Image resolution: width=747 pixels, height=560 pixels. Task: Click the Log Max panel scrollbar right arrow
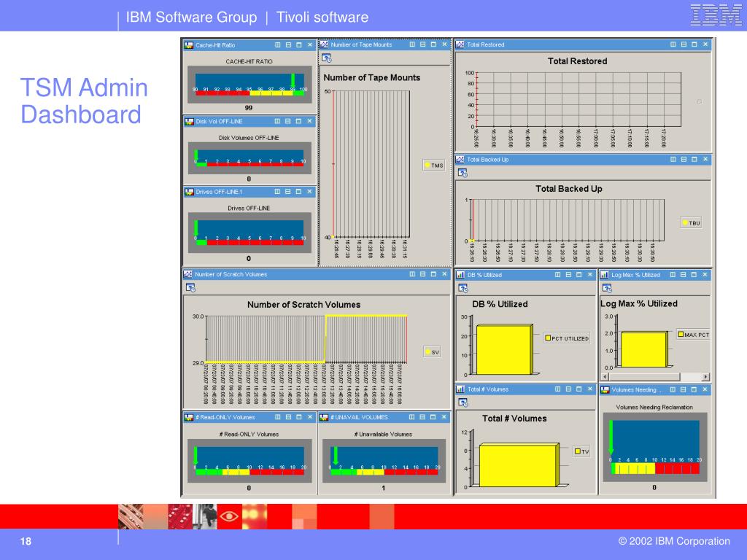coord(705,377)
